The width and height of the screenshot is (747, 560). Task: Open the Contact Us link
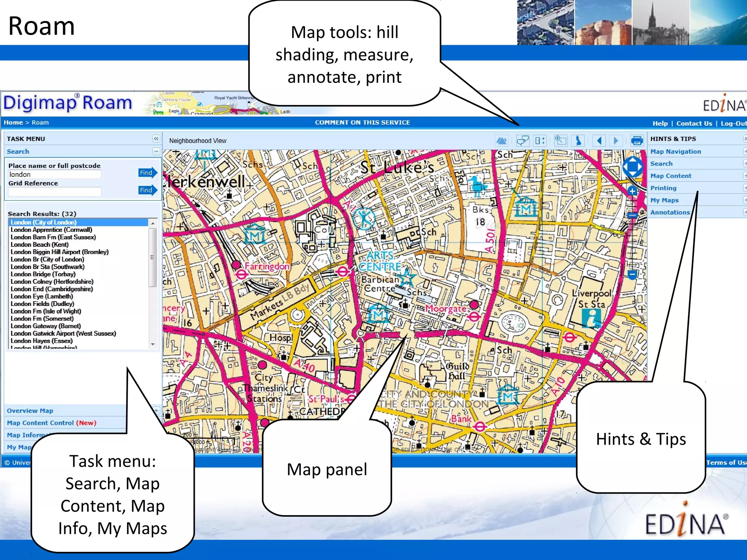[x=694, y=123]
